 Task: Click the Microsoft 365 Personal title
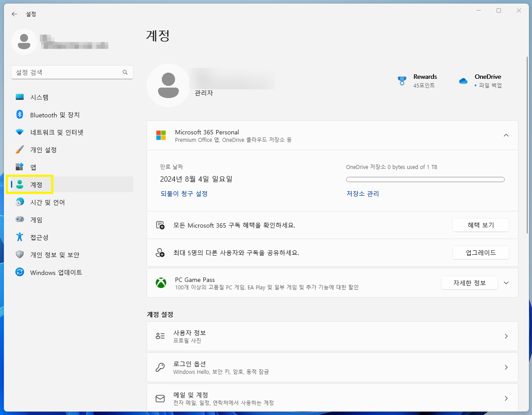pyautogui.click(x=207, y=132)
